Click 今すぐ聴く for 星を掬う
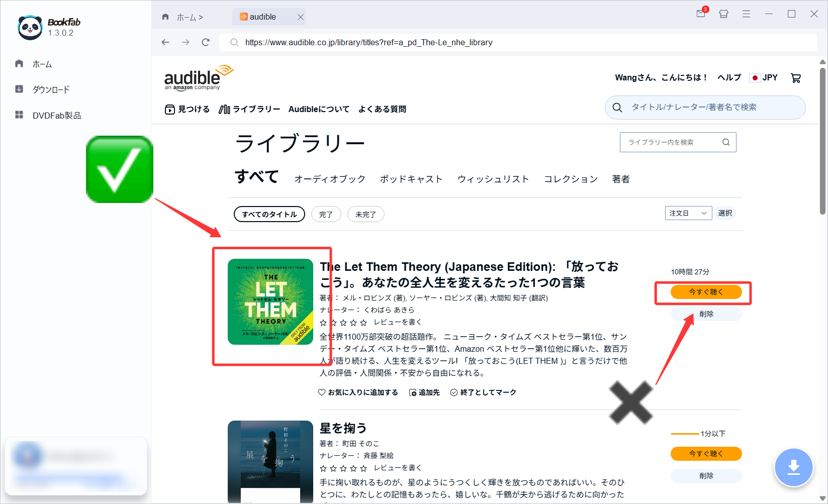This screenshot has height=504, width=828. pos(706,454)
